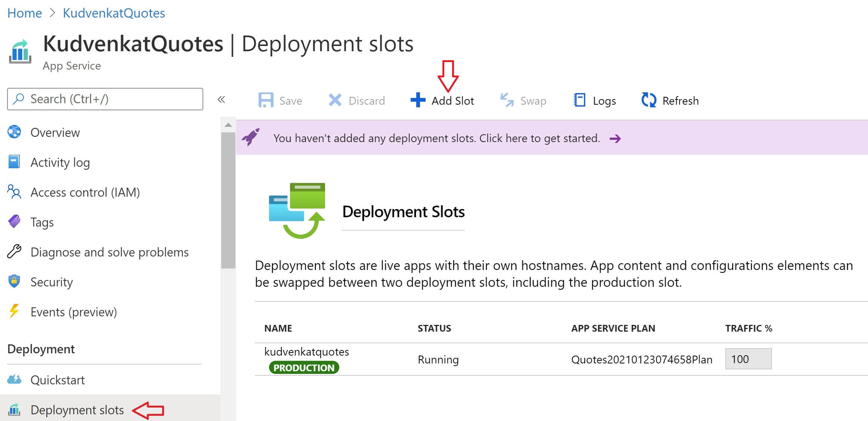868x421 pixels.
Task: Click the Overview globe icon
Action: (14, 132)
